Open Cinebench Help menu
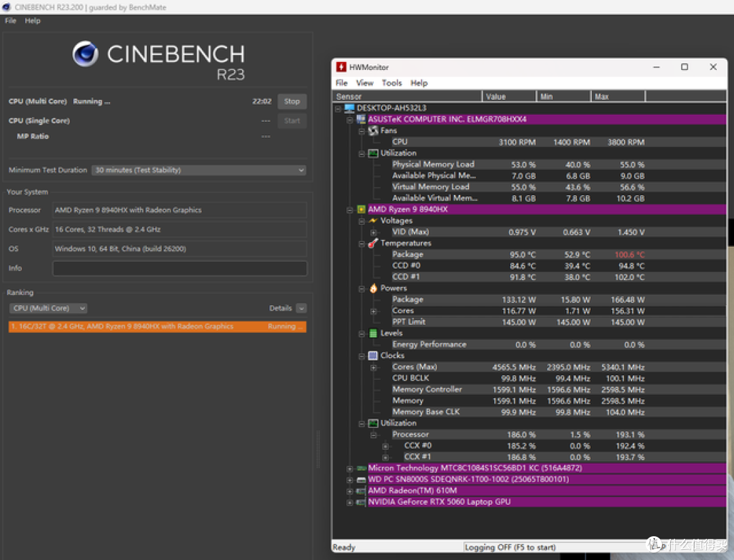 tap(33, 20)
